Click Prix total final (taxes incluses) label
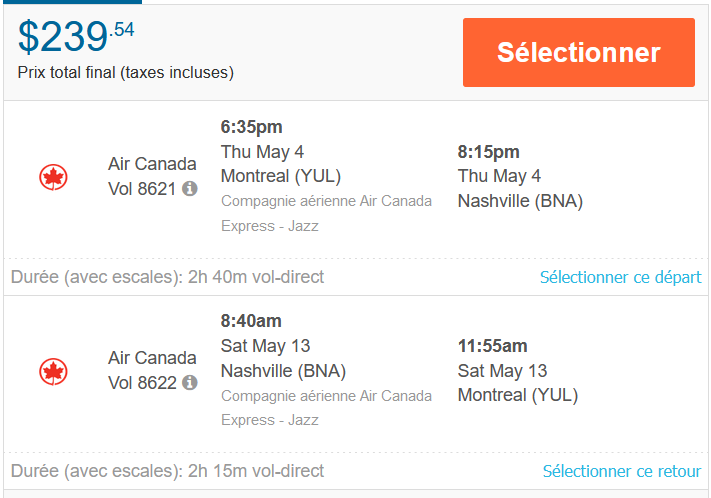The height and width of the screenshot is (498, 711). click(x=126, y=73)
